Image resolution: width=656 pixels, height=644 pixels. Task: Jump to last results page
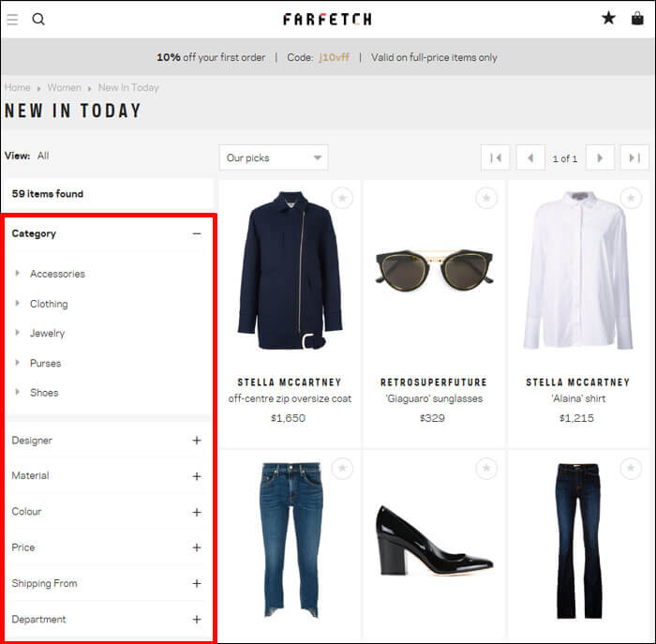point(634,157)
